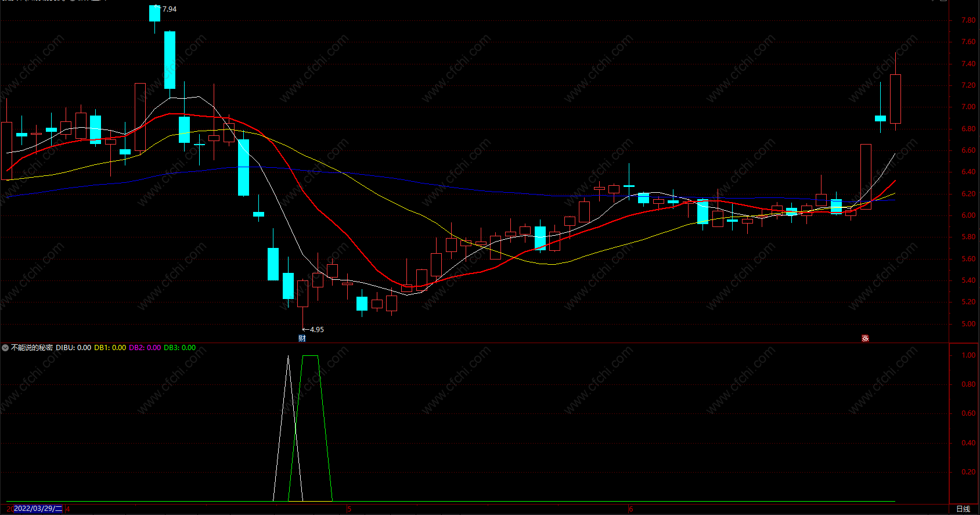
Task: Click the 5.40 price axis label
Action: (968, 280)
